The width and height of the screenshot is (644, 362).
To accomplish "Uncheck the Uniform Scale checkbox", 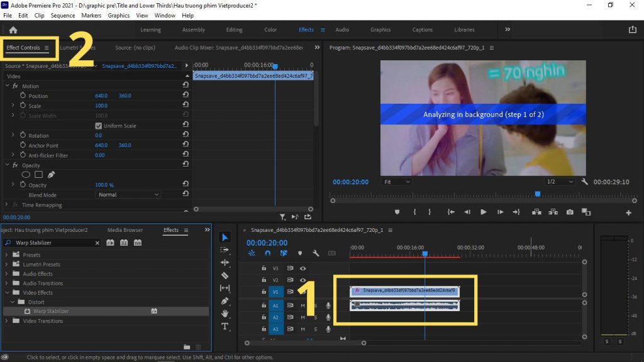I will (x=98, y=126).
